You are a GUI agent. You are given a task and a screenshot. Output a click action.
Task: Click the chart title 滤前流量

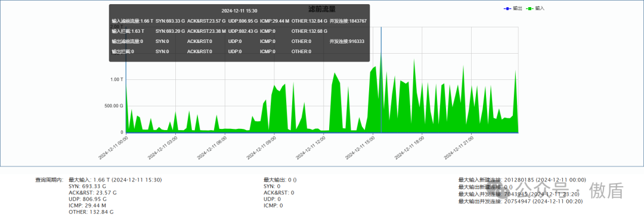[322, 8]
